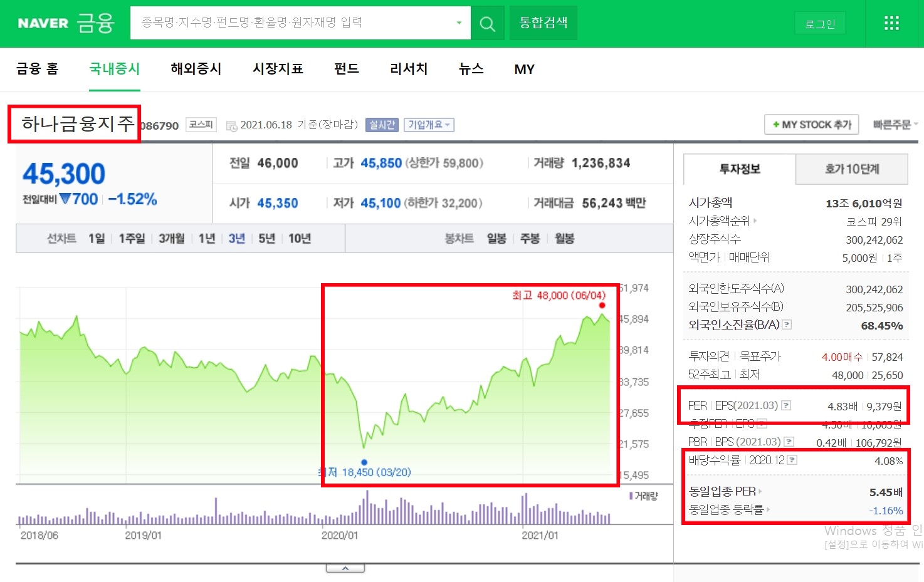Open the apps grid icon top right
Viewport: 924px width, 582px height.
pyautogui.click(x=891, y=23)
